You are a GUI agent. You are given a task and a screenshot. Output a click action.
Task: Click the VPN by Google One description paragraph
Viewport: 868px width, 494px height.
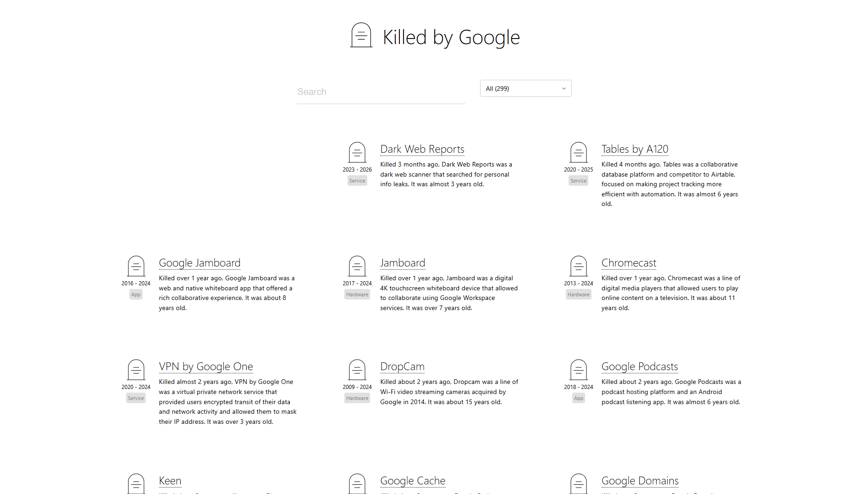click(x=227, y=402)
